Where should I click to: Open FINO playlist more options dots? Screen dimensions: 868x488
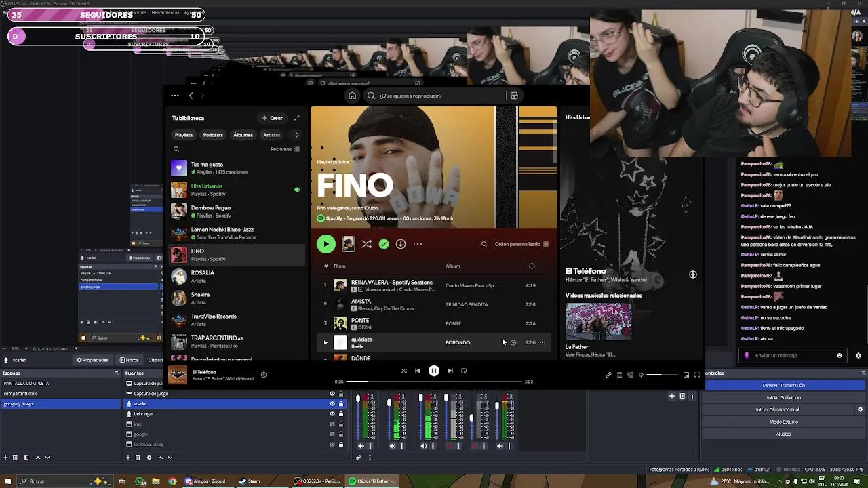point(418,244)
